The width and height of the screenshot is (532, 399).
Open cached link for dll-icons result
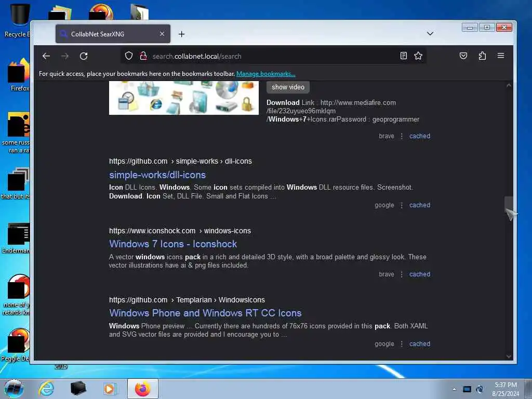tap(420, 205)
